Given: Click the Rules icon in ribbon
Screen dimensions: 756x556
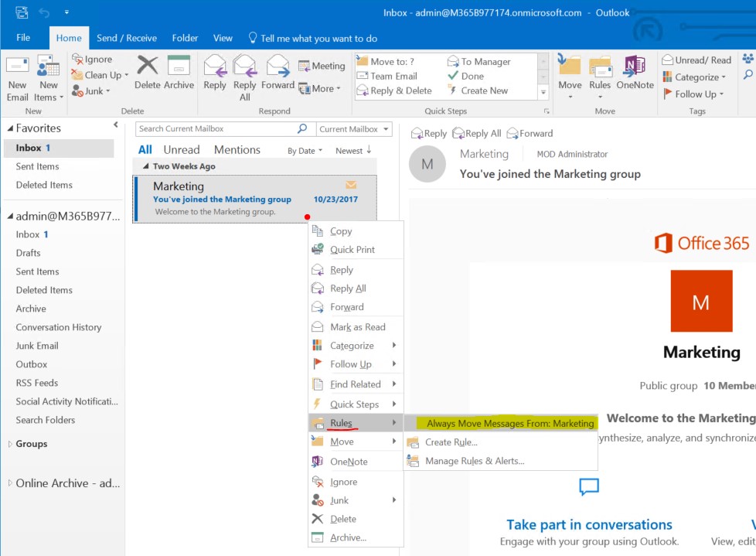Looking at the screenshot, I should [600, 66].
